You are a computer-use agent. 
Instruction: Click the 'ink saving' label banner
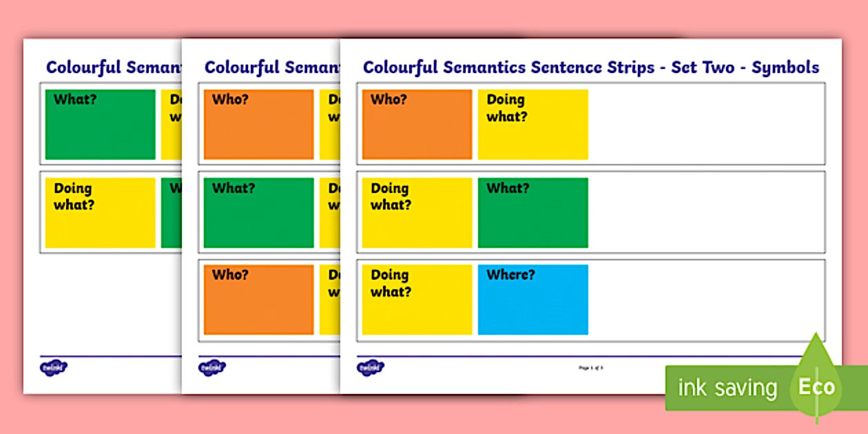727,389
